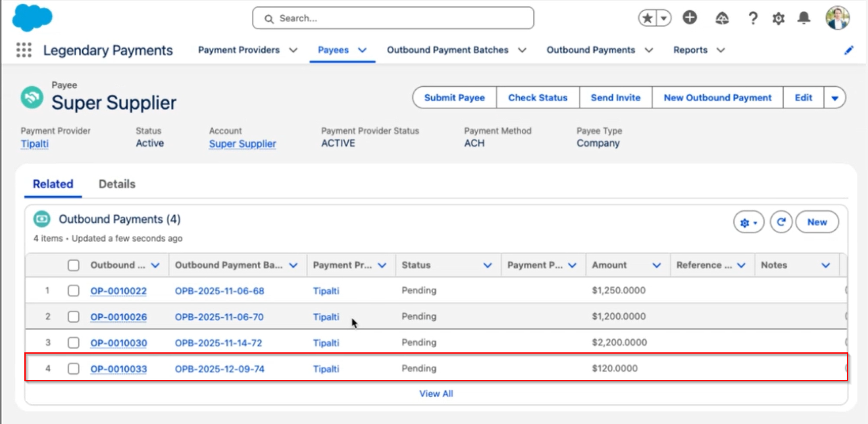Toggle the select-all header checkbox

74,266
